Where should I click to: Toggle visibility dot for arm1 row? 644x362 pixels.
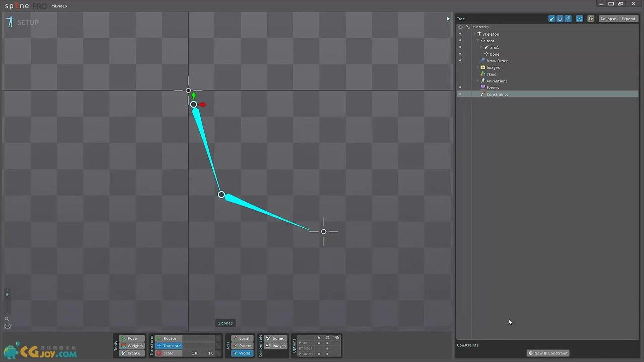coord(460,47)
